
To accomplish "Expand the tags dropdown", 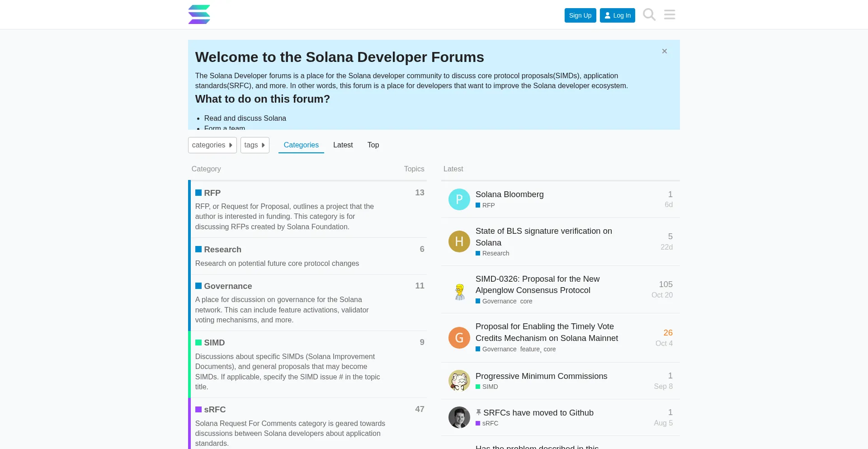I will [x=255, y=145].
